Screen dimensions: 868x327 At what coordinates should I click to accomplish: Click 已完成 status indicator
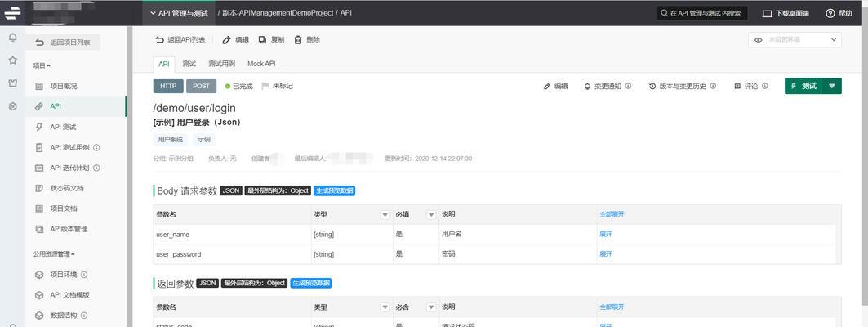pos(238,86)
